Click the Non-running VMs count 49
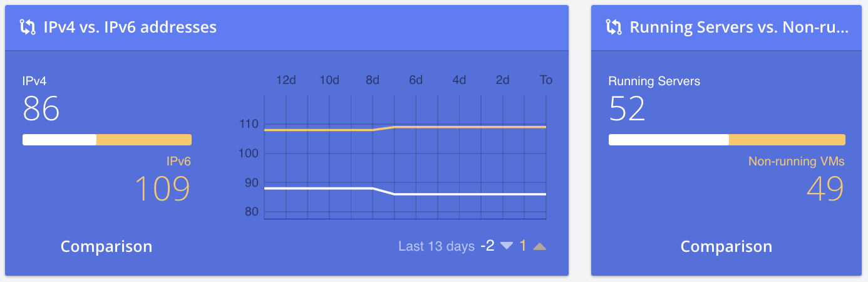This screenshot has width=868, height=282. [825, 188]
